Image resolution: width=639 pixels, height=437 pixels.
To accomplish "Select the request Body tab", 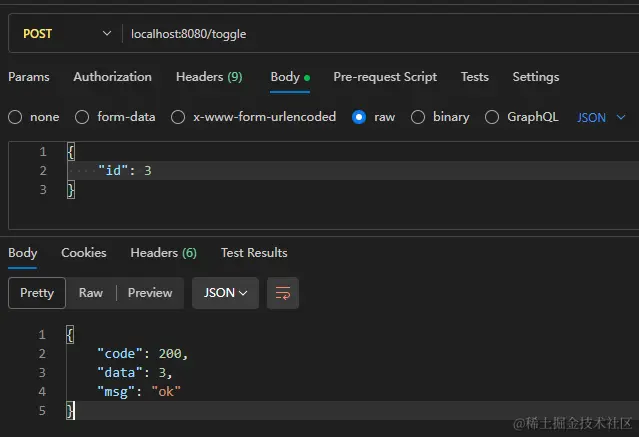I will pos(290,77).
